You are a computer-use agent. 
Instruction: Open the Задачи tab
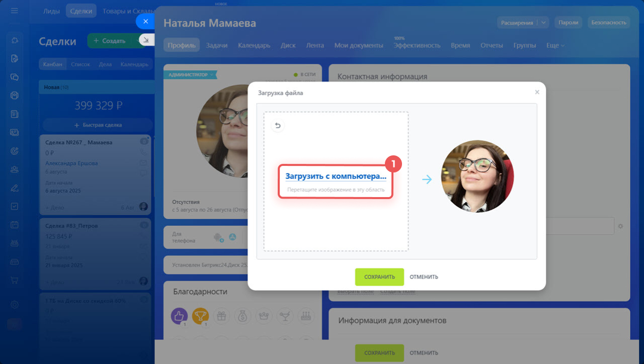217,45
